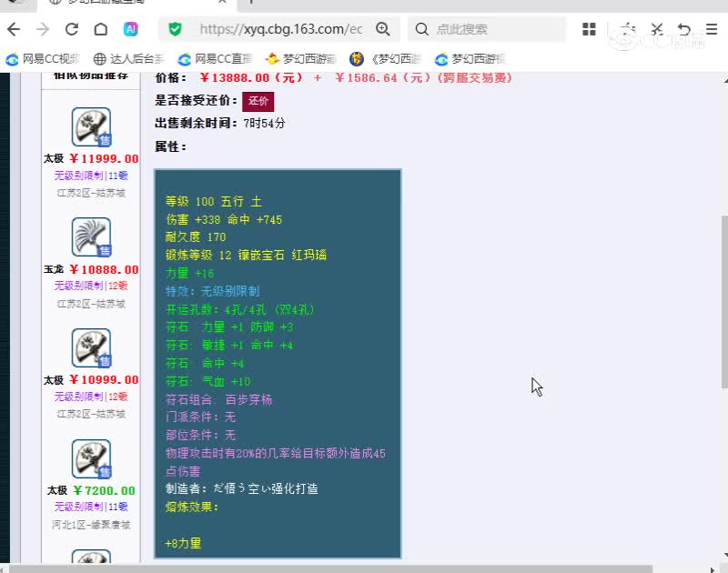Open the 《梦幻西游 bookmark

(x=385, y=59)
